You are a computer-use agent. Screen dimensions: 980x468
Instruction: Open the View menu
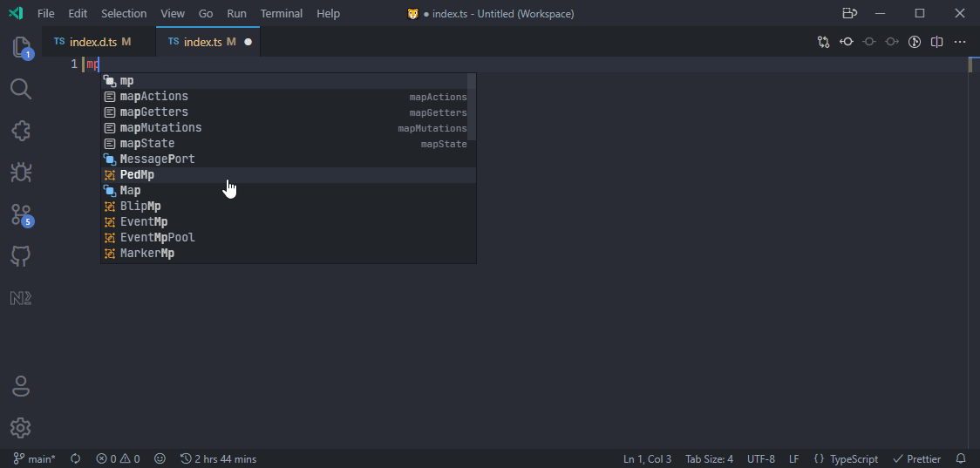click(x=173, y=13)
